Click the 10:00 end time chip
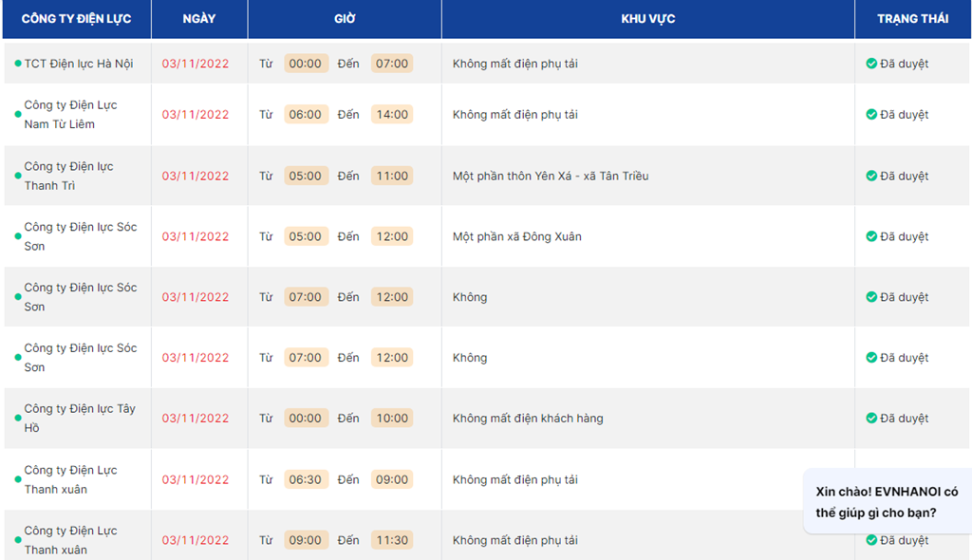Viewport: 972px width, 560px height. [x=392, y=418]
